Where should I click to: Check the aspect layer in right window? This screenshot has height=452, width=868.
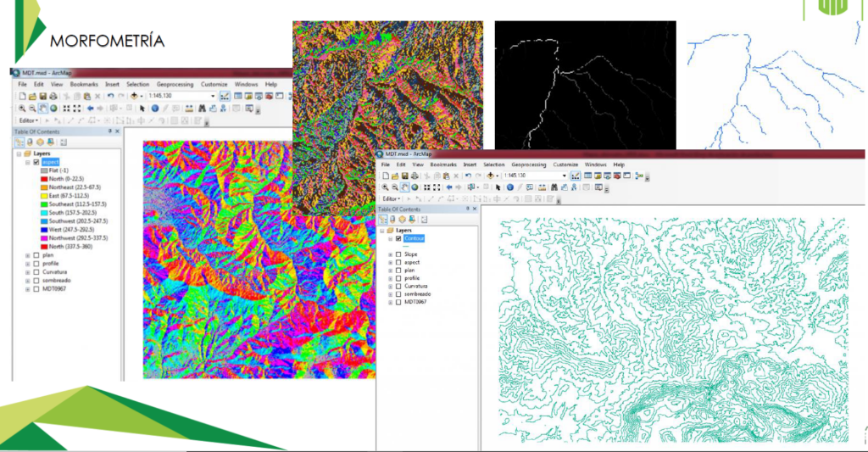point(398,263)
